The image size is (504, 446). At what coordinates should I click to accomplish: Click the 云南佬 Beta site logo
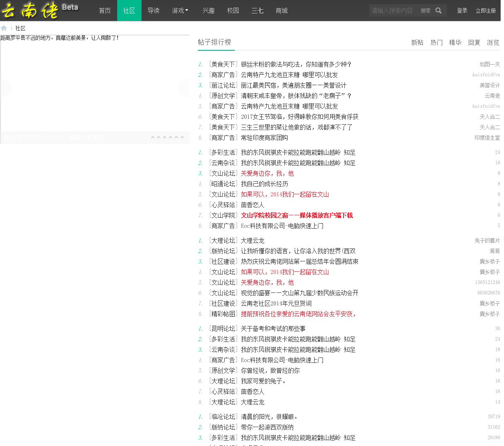(x=40, y=10)
